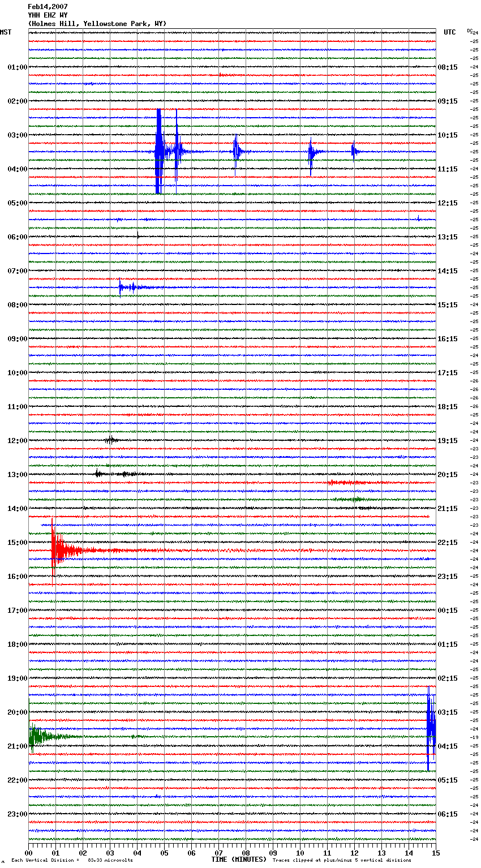Click the 11:15 UTC time label

[448, 169]
